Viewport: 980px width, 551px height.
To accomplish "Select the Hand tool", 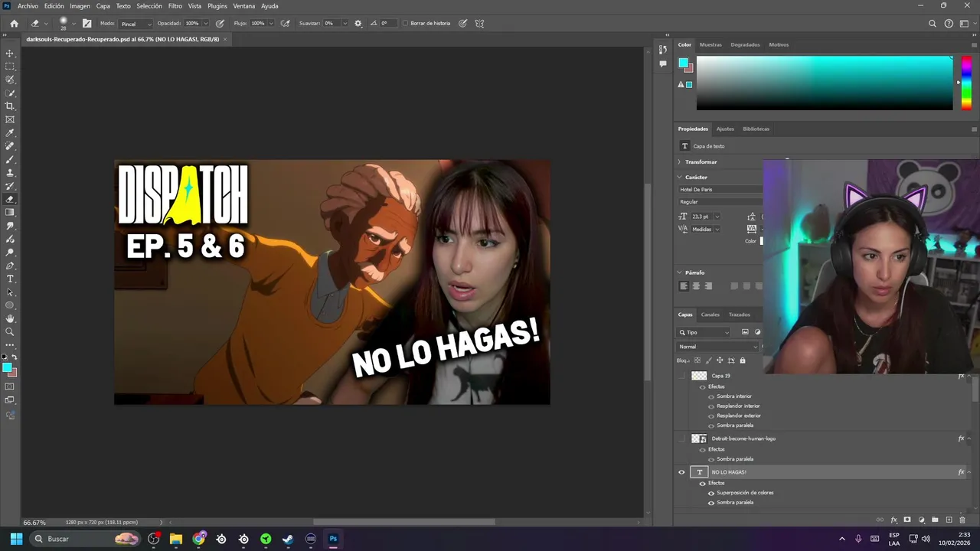I will pyautogui.click(x=10, y=318).
